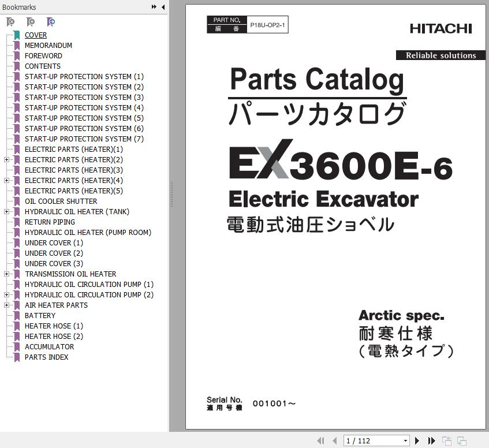Click the bookmark icon beside CONTENTS
This screenshot has width=489, height=448.
click(17, 66)
